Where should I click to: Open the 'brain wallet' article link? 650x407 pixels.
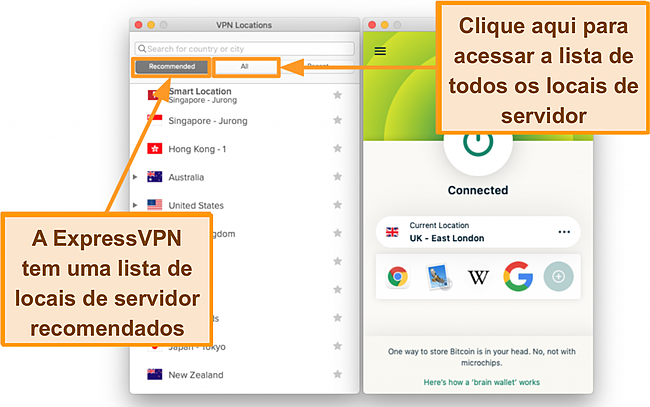click(x=481, y=382)
